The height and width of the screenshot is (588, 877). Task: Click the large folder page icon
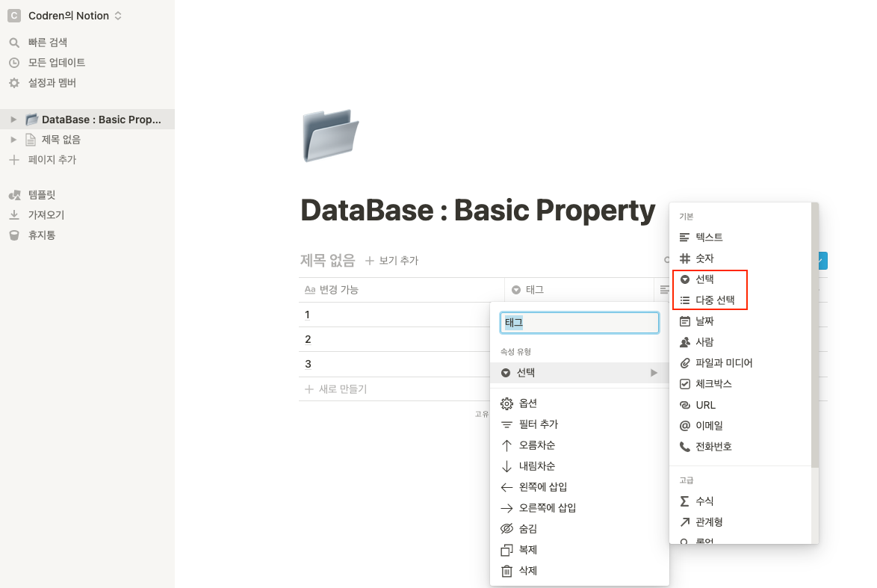330,135
